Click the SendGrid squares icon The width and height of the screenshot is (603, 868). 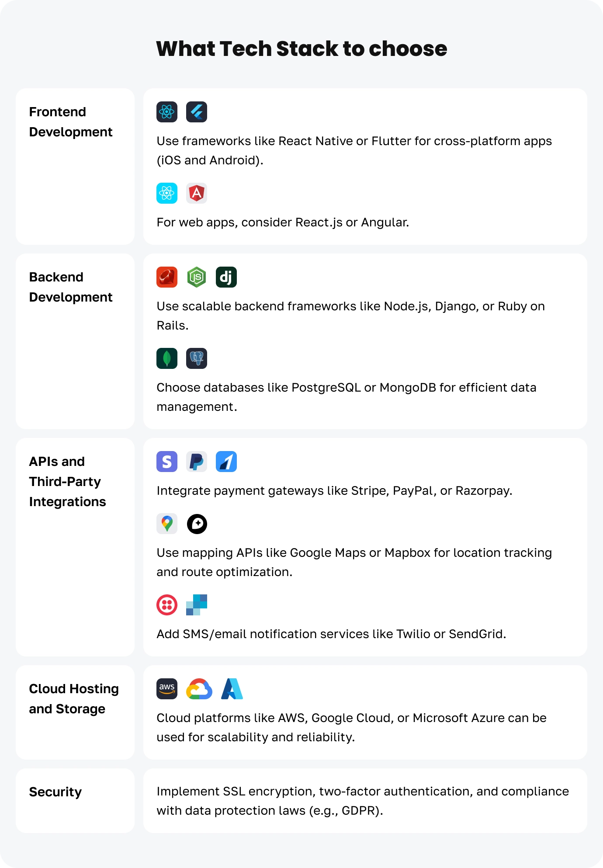pos(197,605)
